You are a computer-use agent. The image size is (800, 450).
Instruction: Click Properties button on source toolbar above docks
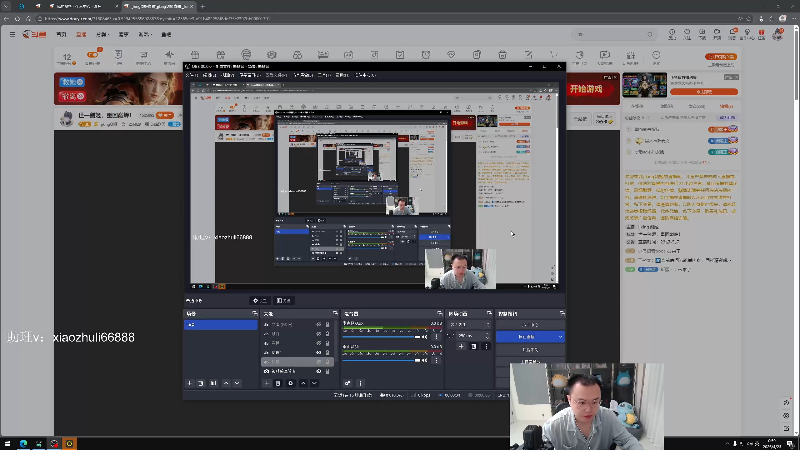pos(260,301)
